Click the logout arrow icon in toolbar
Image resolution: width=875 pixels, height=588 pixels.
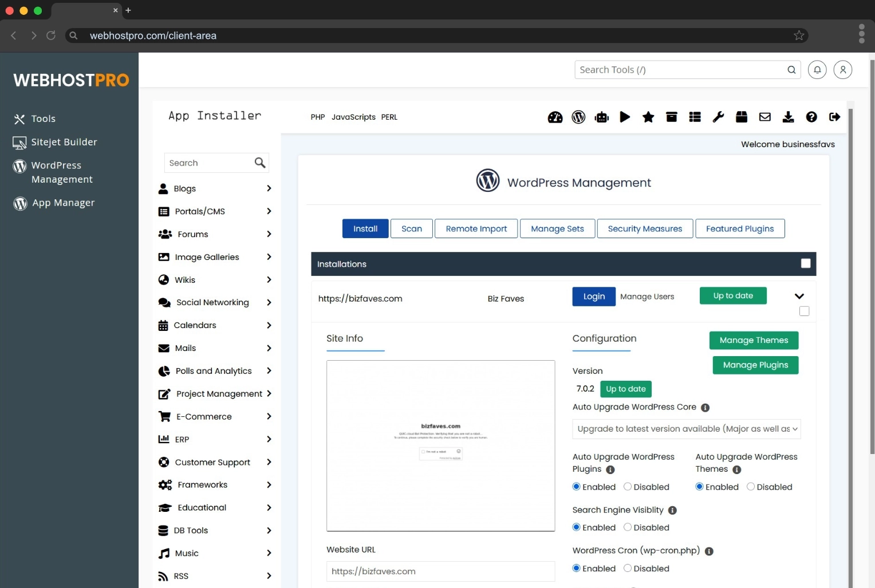pyautogui.click(x=835, y=117)
